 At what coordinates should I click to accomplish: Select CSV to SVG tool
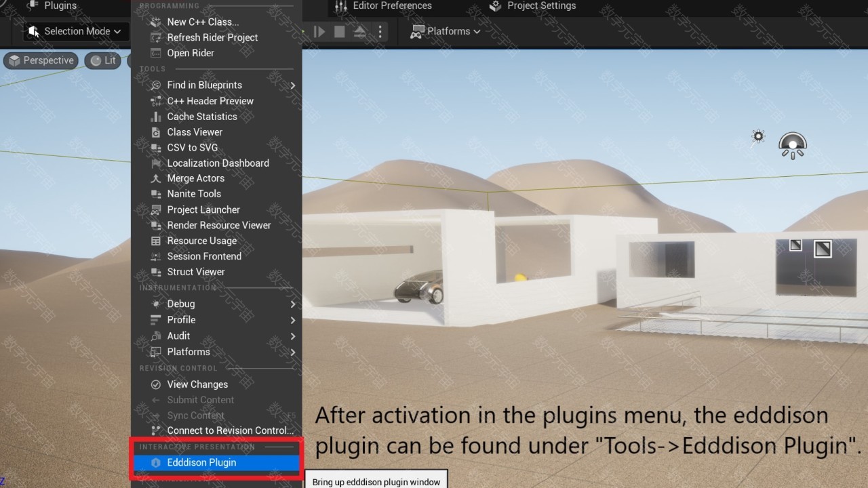coord(216,147)
